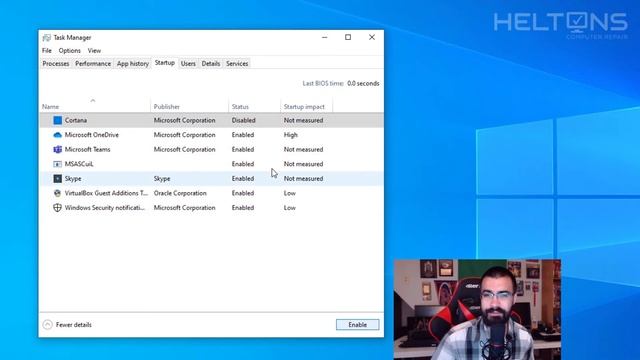640x360 pixels.
Task: Click the MSASCuiL row icon
Action: click(58, 164)
